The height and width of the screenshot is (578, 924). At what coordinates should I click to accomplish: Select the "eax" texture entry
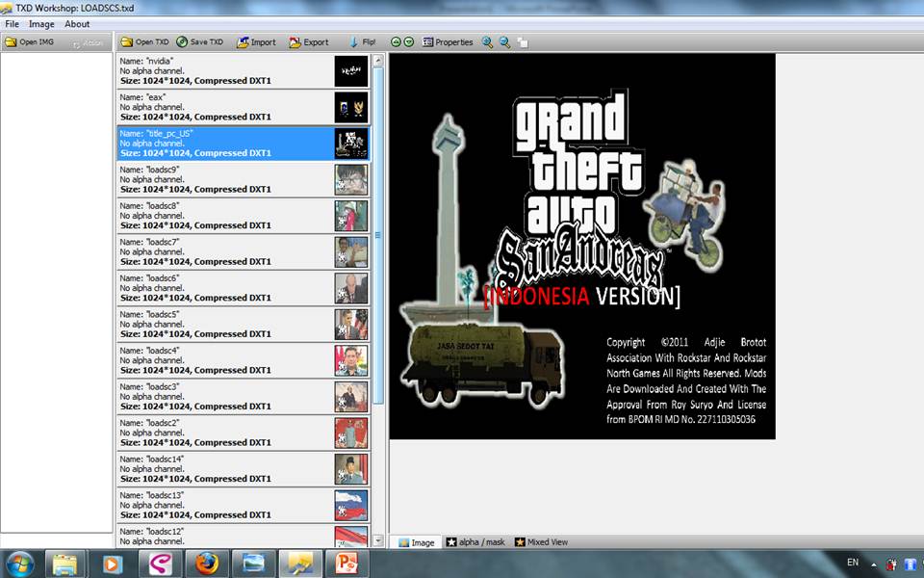click(x=244, y=107)
